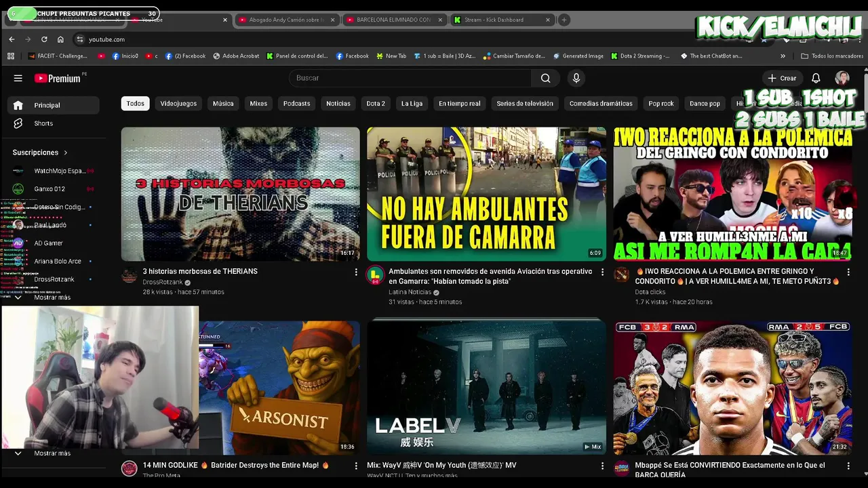Open options menu for IWO REACCIONA video
This screenshot has width=868, height=488.
(848, 272)
